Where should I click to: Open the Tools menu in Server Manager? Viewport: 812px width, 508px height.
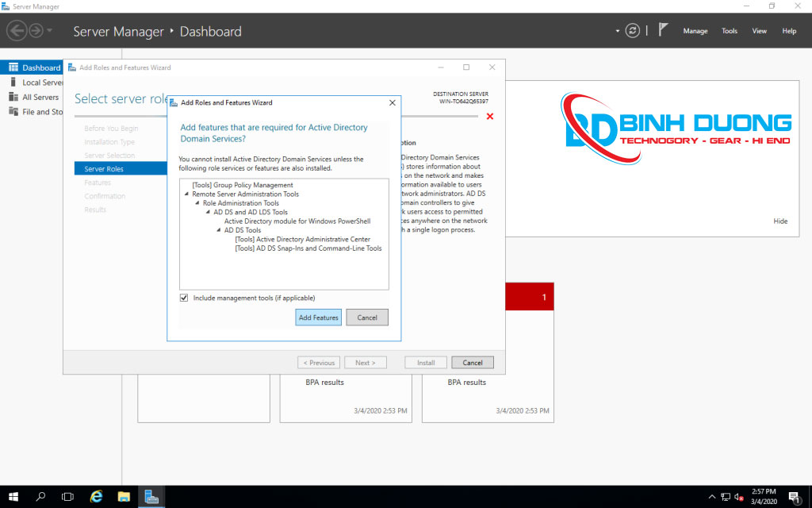point(729,30)
